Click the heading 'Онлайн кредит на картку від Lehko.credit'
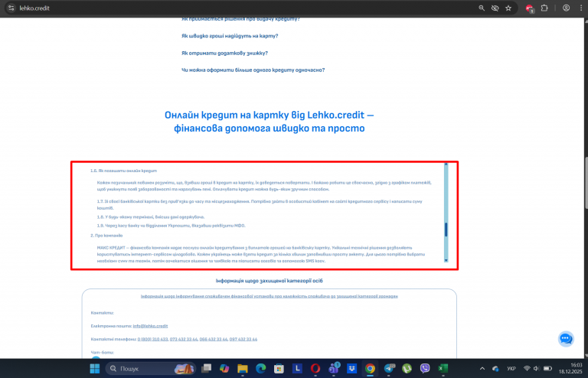Image resolution: width=588 pixels, height=378 pixels. click(x=269, y=115)
